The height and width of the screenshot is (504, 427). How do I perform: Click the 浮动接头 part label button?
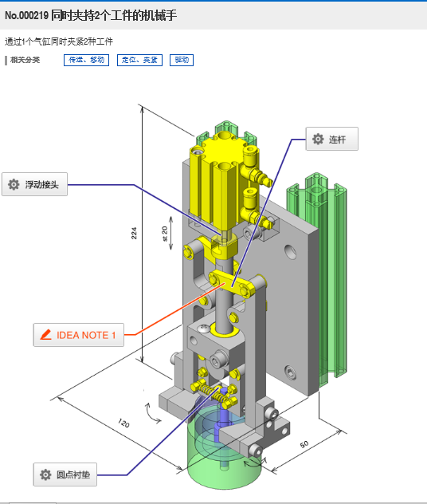[x=35, y=184]
